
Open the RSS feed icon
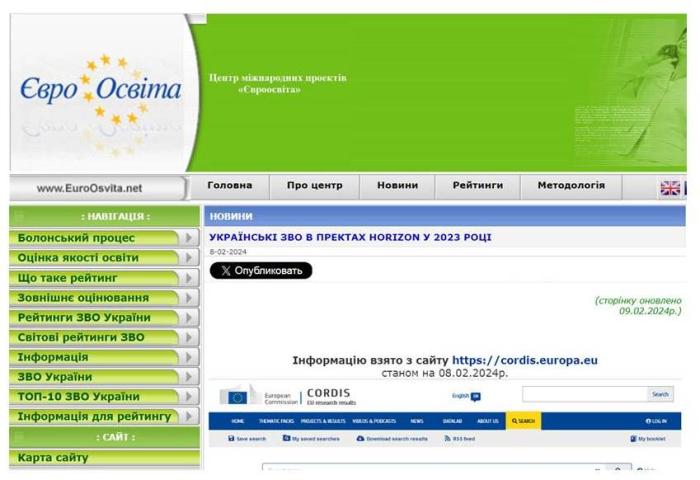448,438
